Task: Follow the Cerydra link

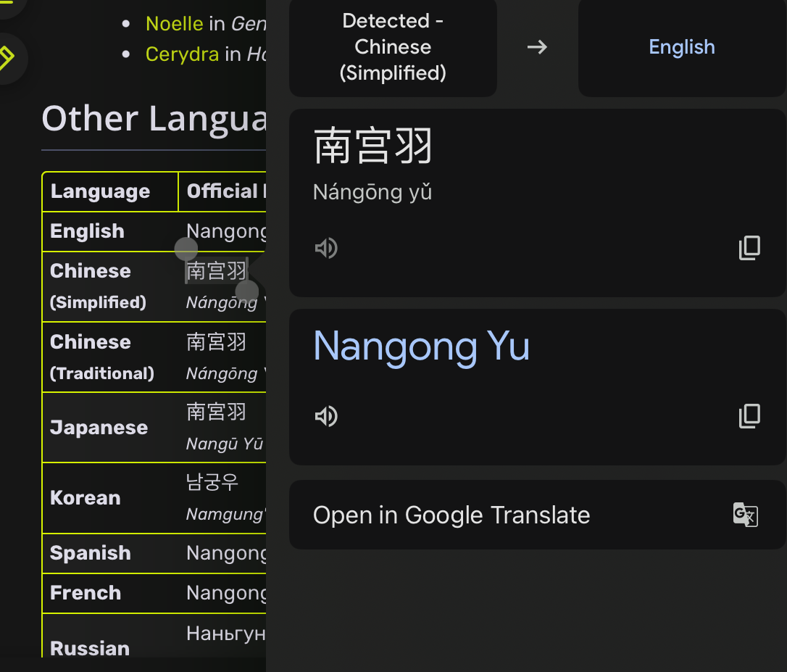Action: tap(182, 54)
